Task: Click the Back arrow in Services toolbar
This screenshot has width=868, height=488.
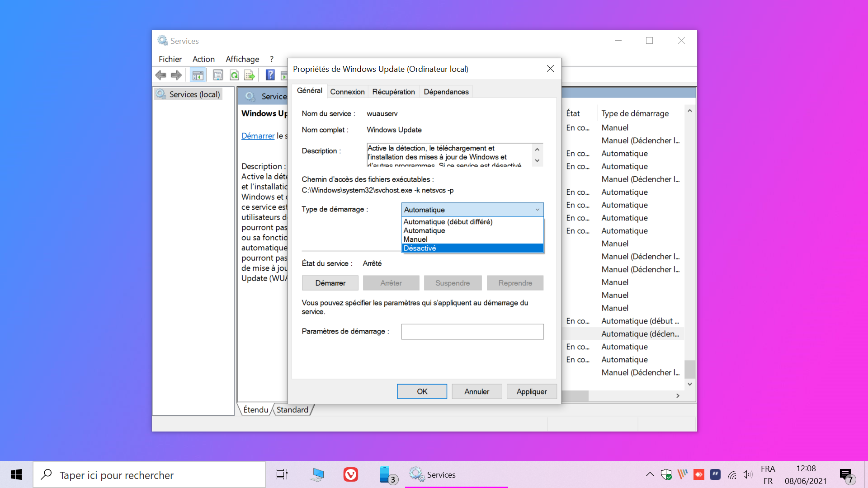Action: coord(160,75)
